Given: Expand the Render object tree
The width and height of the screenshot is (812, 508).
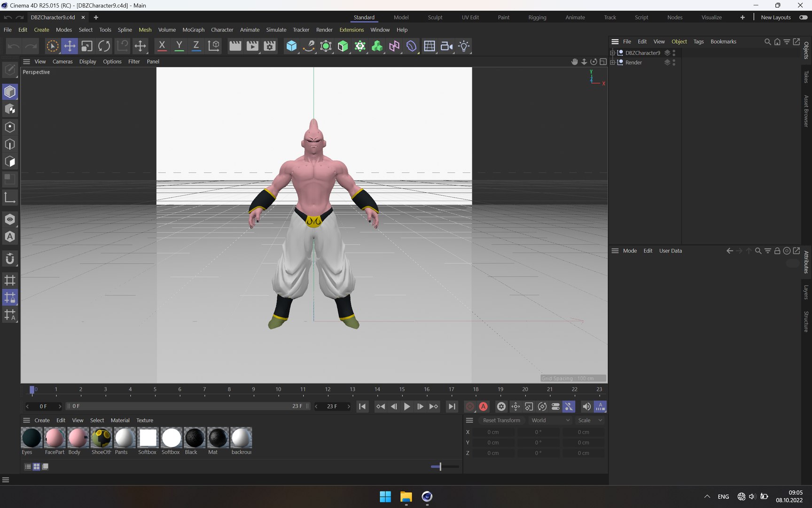Looking at the screenshot, I should coord(612,63).
